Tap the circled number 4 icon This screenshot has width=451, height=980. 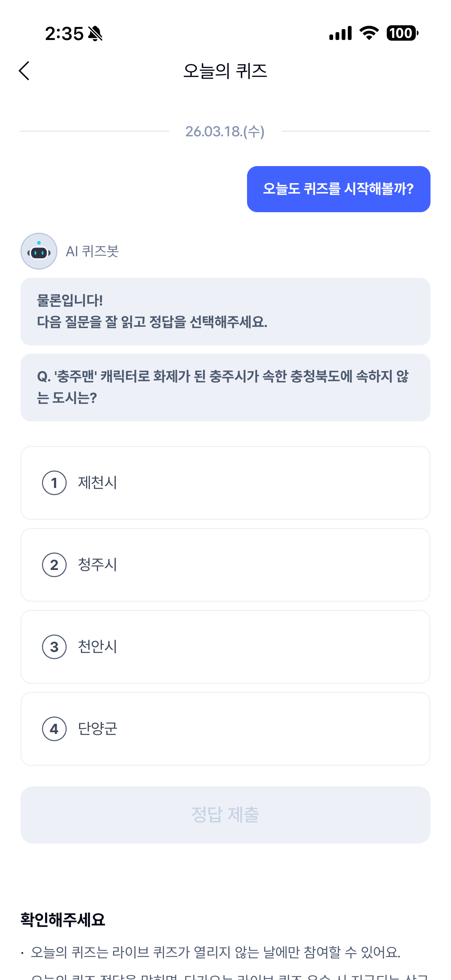click(x=54, y=729)
